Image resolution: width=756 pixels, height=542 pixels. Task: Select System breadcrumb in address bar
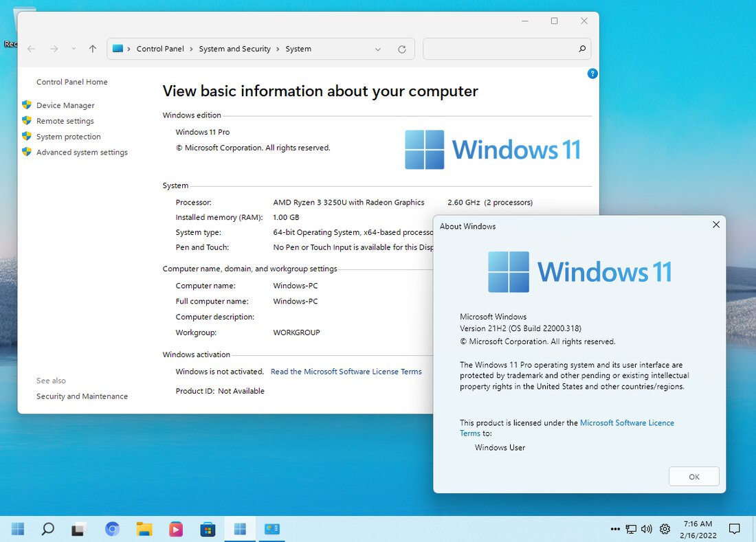[x=298, y=49]
